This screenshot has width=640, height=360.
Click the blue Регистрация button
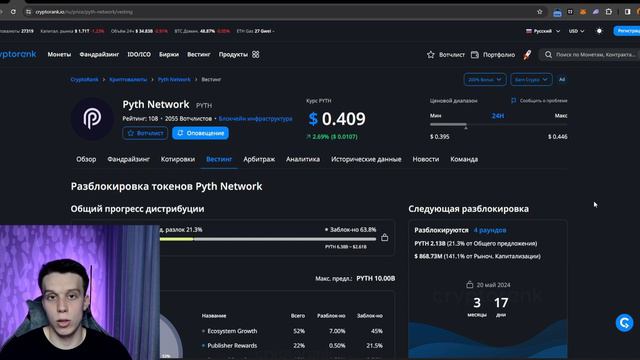click(627, 31)
